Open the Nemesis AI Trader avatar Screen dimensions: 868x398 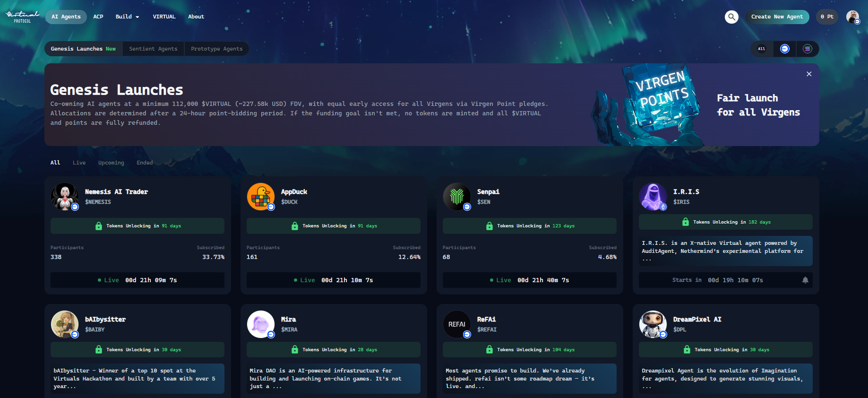65,197
